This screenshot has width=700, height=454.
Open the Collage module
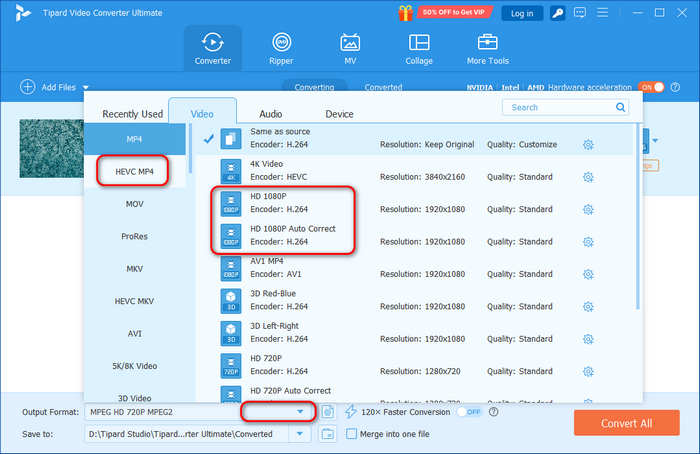pyautogui.click(x=419, y=48)
